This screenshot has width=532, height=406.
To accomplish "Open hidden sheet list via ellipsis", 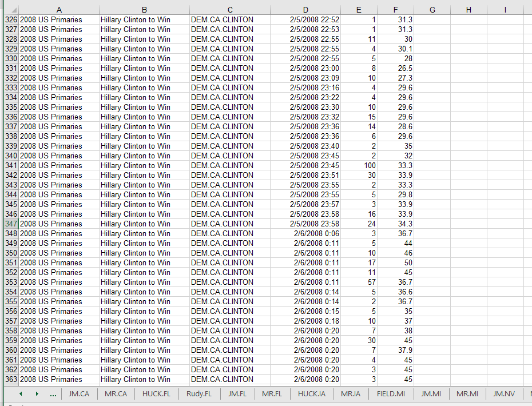I will [x=53, y=394].
